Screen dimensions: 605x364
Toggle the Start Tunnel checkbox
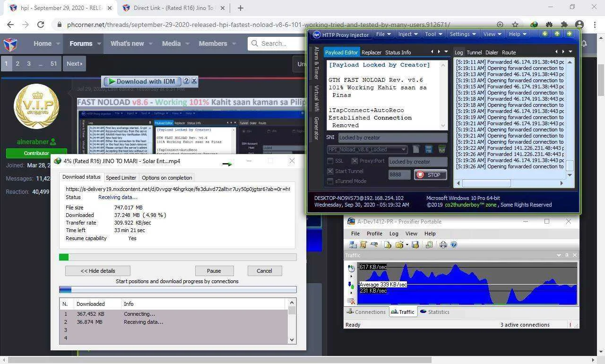(330, 171)
